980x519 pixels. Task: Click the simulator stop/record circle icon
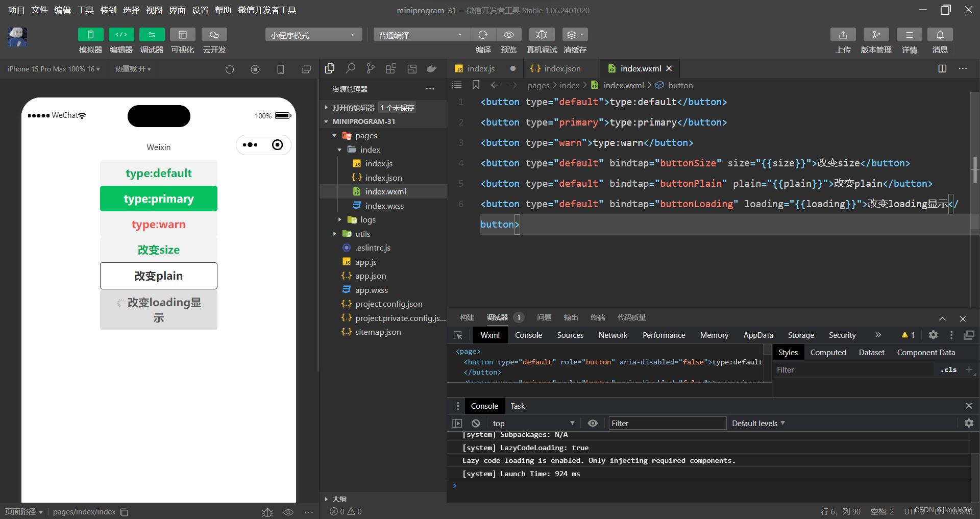(255, 69)
